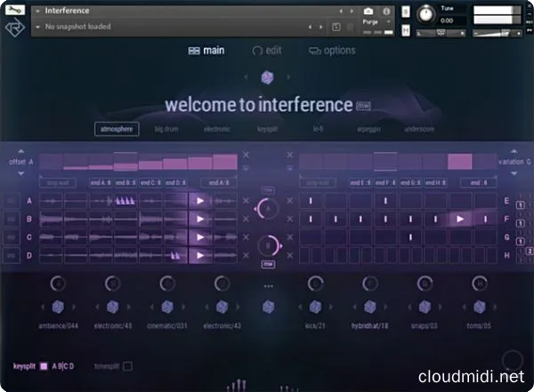The image size is (534, 392).
Task: Toggle the mw button below center knobs
Action: point(269,264)
